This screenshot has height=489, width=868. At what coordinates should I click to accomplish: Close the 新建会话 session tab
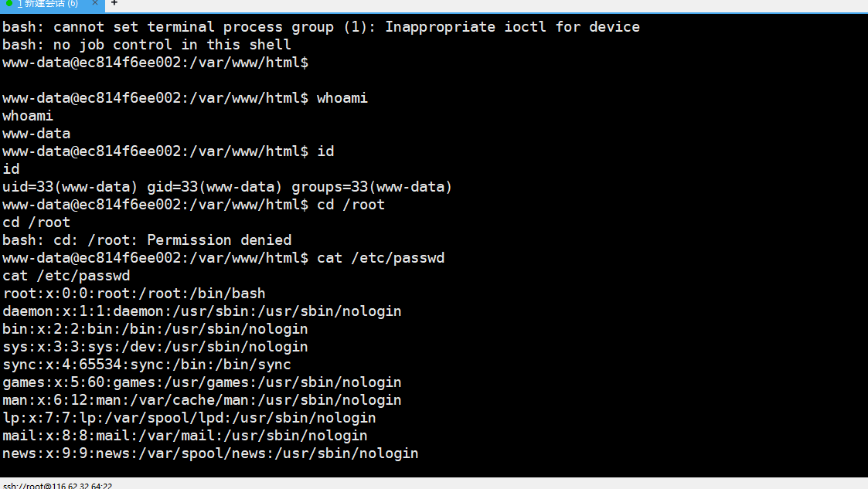(x=96, y=5)
